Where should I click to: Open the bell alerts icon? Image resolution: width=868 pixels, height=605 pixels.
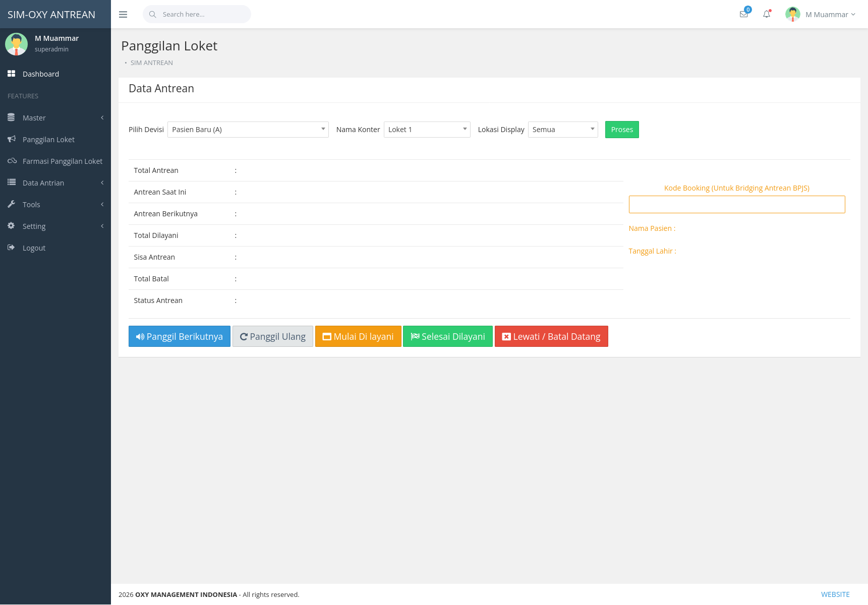pyautogui.click(x=767, y=14)
